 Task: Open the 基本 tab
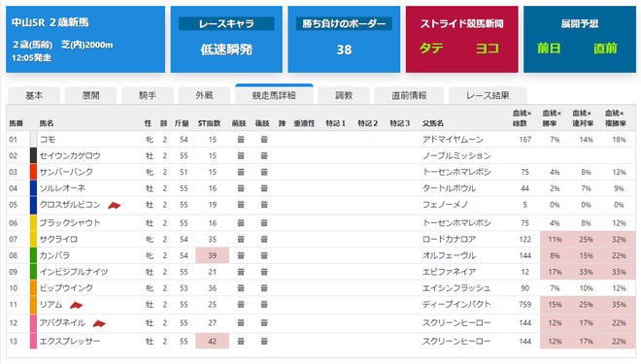click(34, 95)
